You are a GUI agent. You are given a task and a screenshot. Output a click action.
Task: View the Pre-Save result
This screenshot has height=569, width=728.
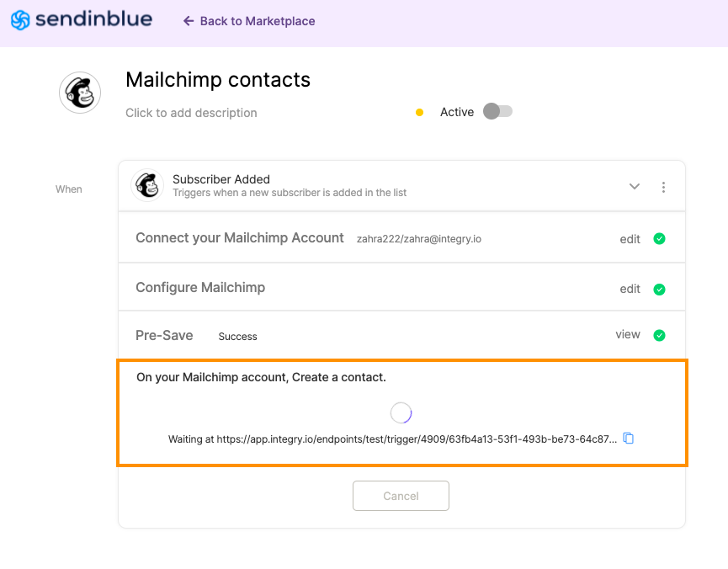[628, 334]
